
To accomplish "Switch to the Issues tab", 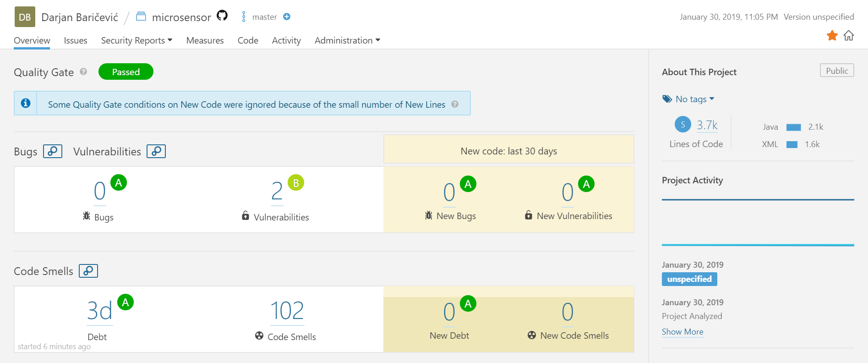I will coord(76,40).
